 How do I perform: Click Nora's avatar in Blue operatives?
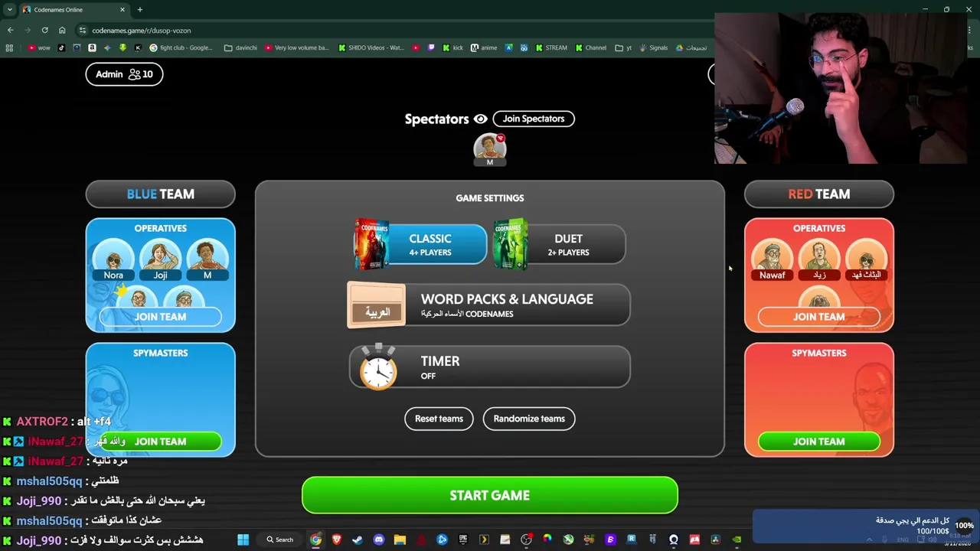tap(113, 260)
